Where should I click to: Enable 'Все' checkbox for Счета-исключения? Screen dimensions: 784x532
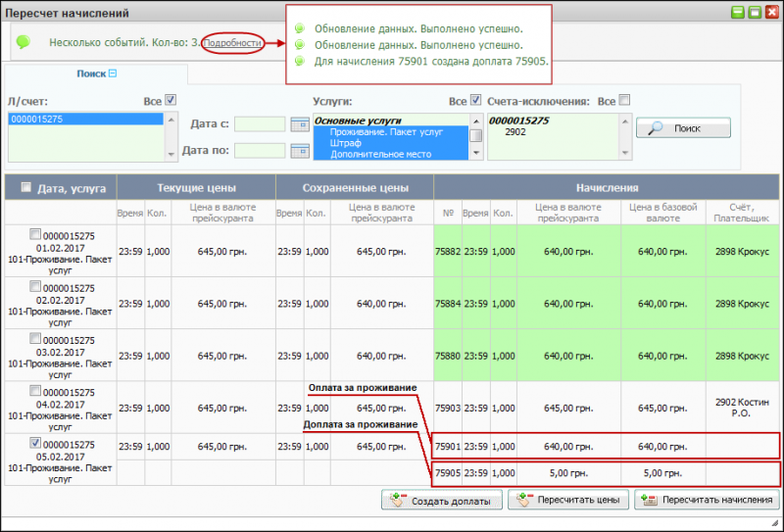click(624, 100)
